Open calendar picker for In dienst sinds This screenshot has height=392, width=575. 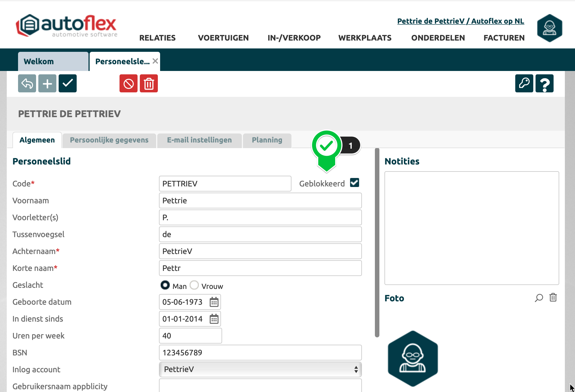click(x=214, y=319)
